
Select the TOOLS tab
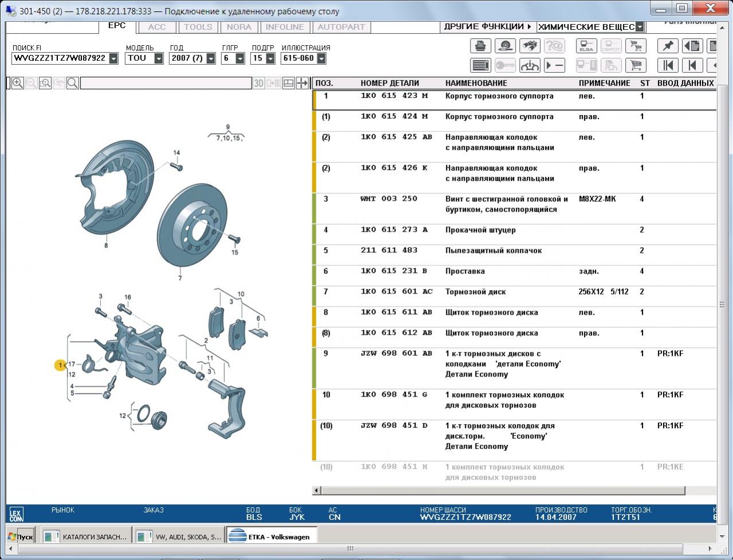198,27
